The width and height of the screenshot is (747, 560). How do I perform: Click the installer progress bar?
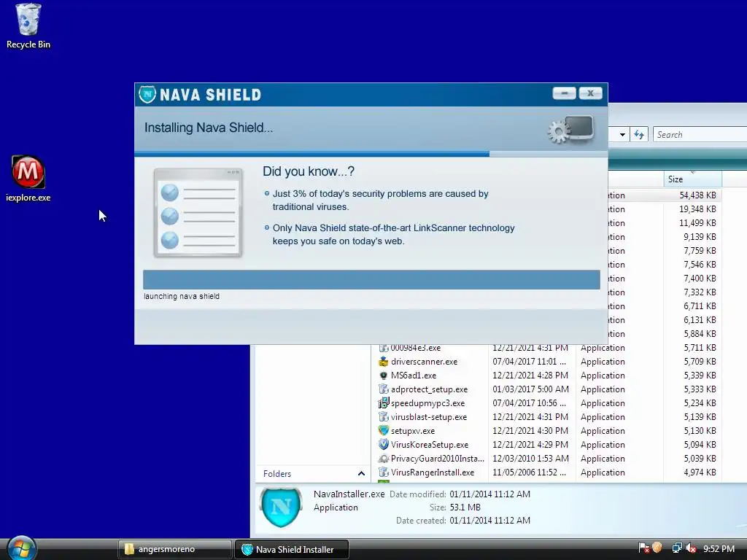pos(371,279)
